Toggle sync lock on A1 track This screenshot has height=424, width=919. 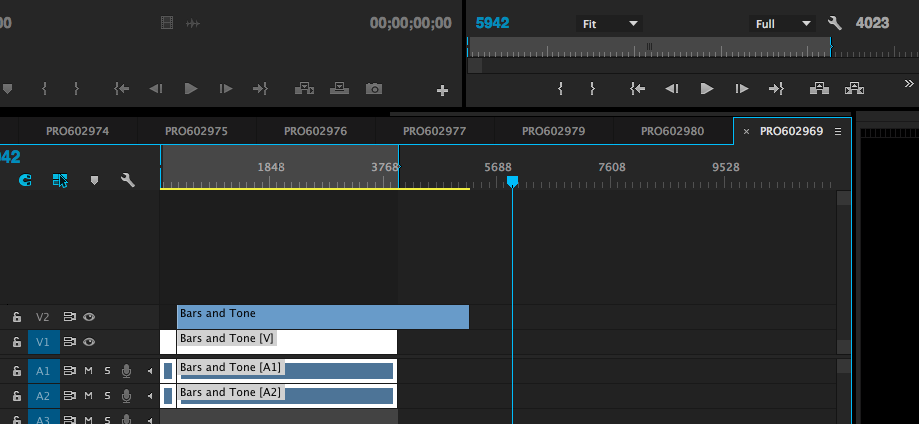(x=70, y=371)
